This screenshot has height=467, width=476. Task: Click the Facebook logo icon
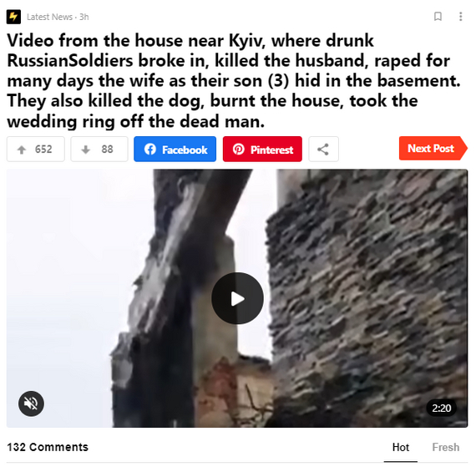pyautogui.click(x=150, y=150)
